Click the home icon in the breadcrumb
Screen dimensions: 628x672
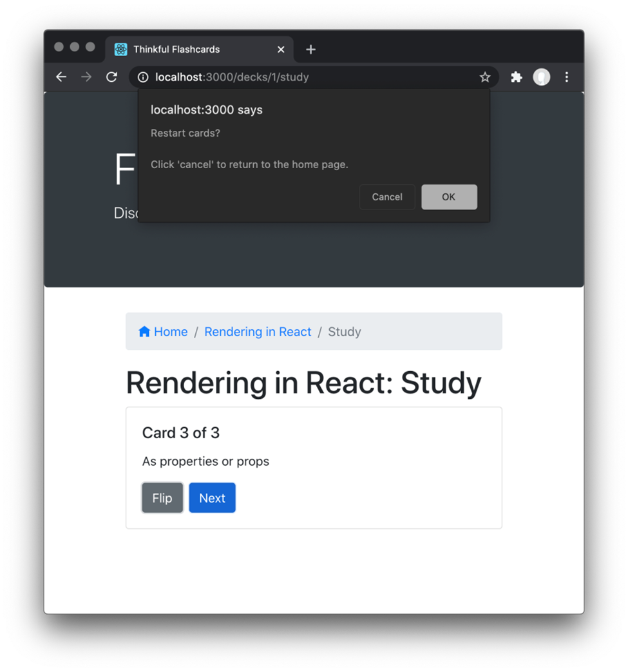pyautogui.click(x=144, y=331)
